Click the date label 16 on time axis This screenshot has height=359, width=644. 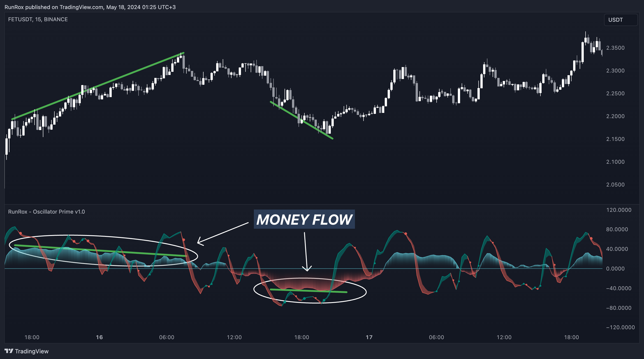(x=99, y=337)
